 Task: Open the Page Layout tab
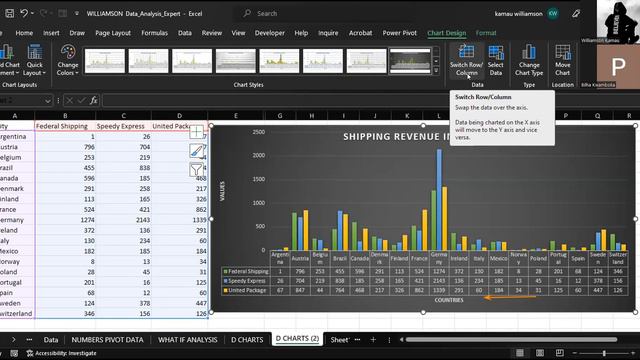click(113, 33)
